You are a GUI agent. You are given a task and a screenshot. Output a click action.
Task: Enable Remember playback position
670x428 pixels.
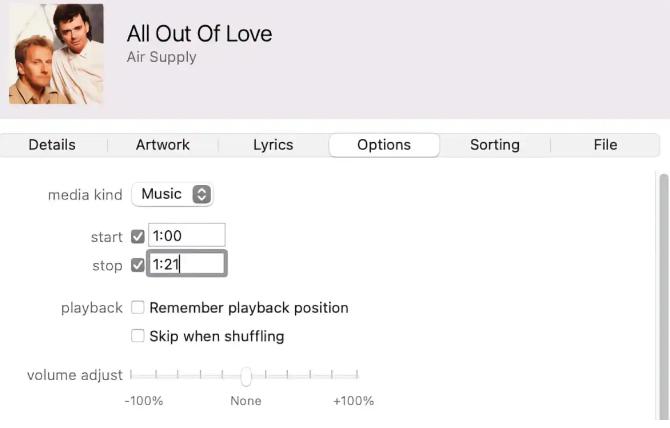[x=138, y=307]
